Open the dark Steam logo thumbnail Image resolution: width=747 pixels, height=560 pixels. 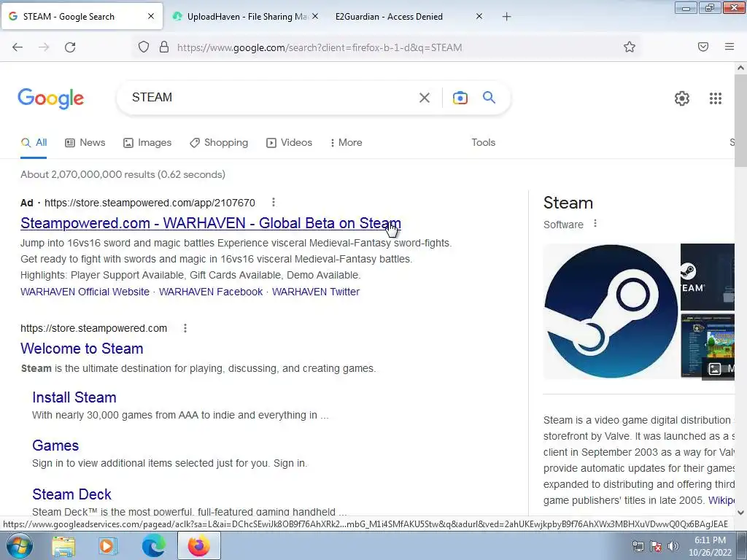point(708,276)
